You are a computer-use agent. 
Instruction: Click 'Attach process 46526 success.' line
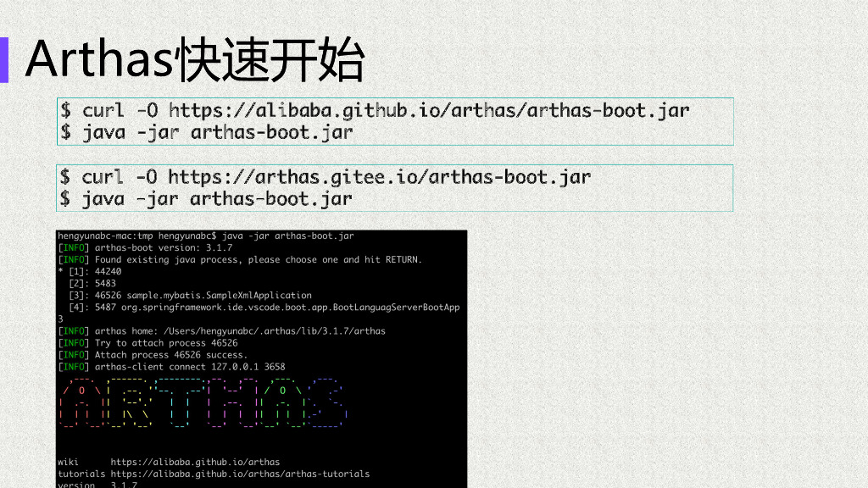[x=153, y=355]
